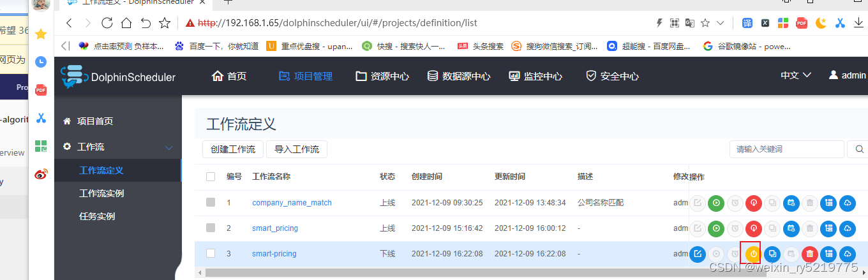Go to browser home page icon
Image resolution: width=868 pixels, height=280 pixels.
coord(126,23)
